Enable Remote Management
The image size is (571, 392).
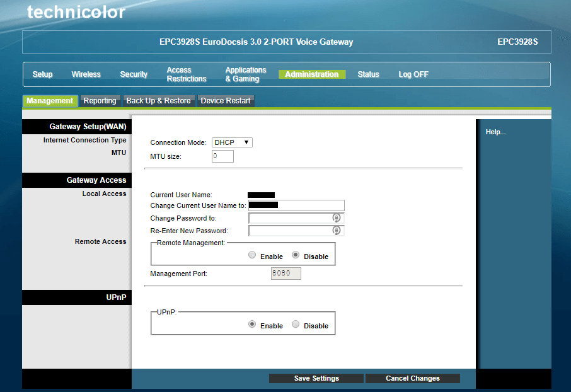click(x=252, y=255)
